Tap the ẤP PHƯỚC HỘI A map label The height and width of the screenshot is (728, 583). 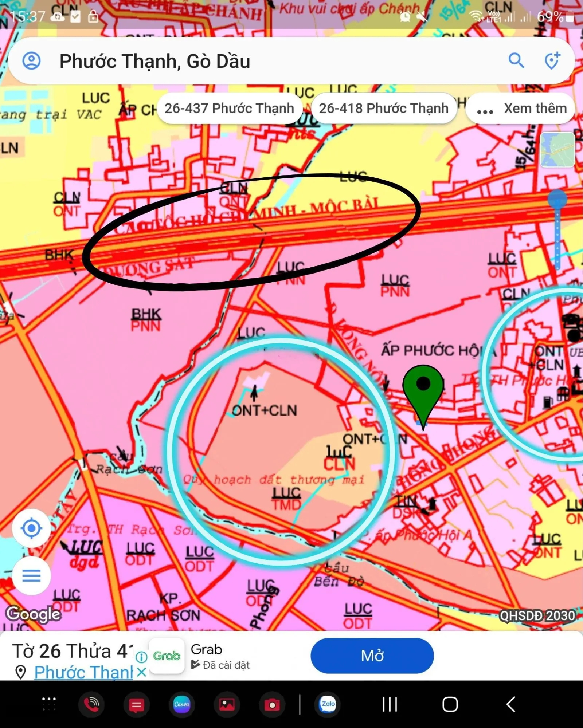(x=439, y=350)
